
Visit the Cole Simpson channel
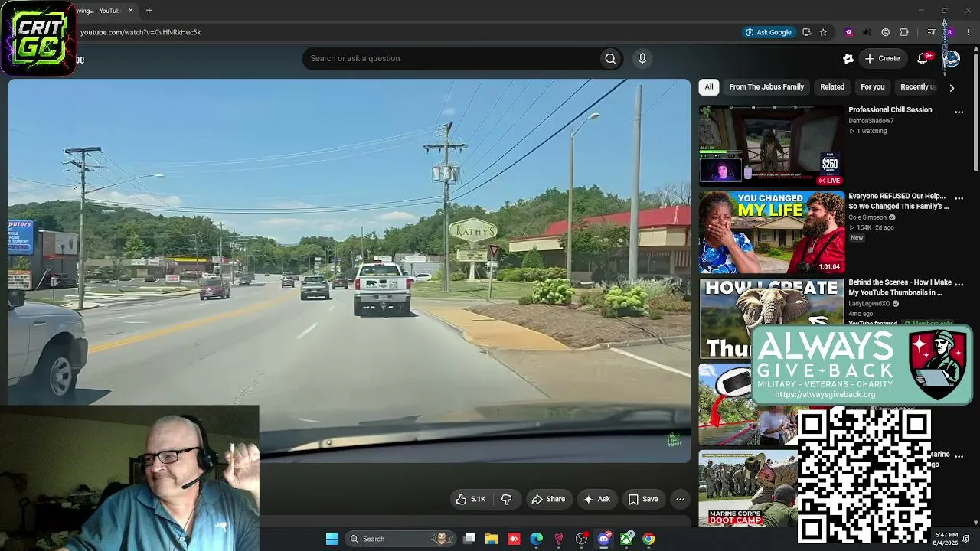click(x=867, y=217)
